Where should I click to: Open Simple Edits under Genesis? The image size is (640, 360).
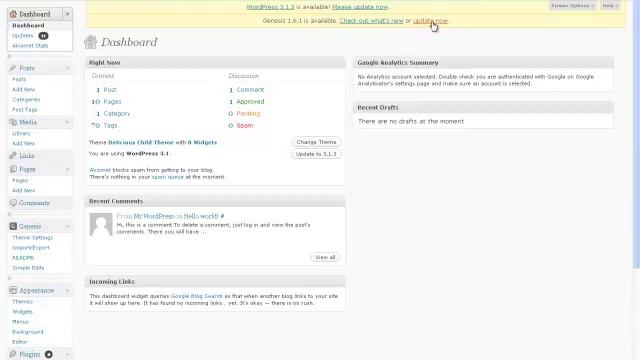(28, 268)
